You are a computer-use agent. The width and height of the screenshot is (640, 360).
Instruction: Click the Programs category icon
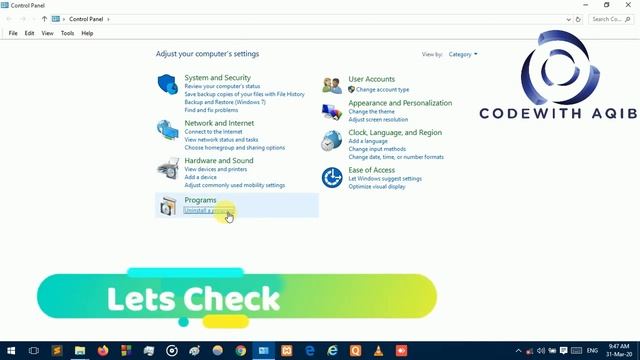tap(167, 205)
